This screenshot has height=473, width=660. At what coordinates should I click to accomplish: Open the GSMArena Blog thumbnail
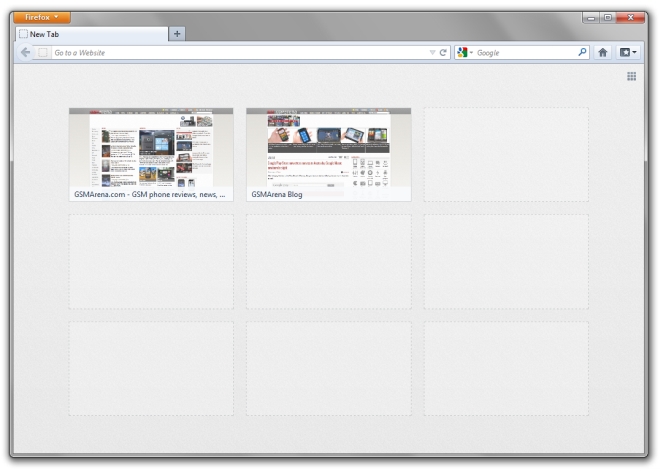tap(328, 148)
